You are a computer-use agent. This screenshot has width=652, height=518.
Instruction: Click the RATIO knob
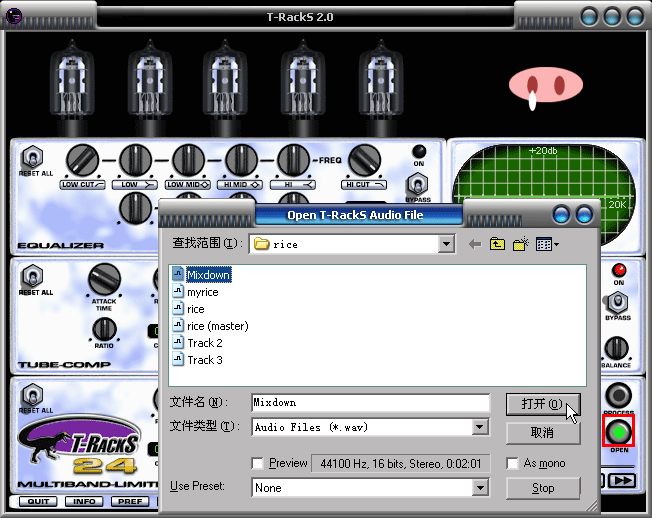point(104,329)
